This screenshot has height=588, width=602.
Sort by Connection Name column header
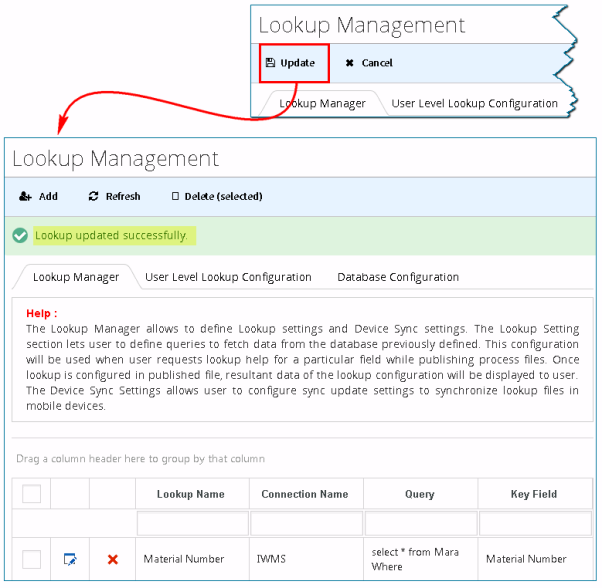305,494
